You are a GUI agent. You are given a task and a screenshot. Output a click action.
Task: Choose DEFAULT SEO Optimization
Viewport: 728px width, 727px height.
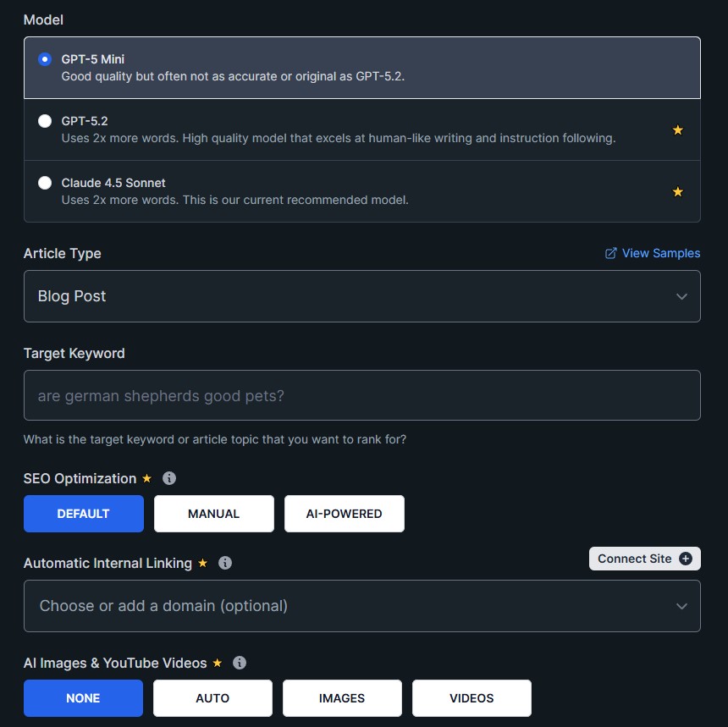click(x=84, y=514)
